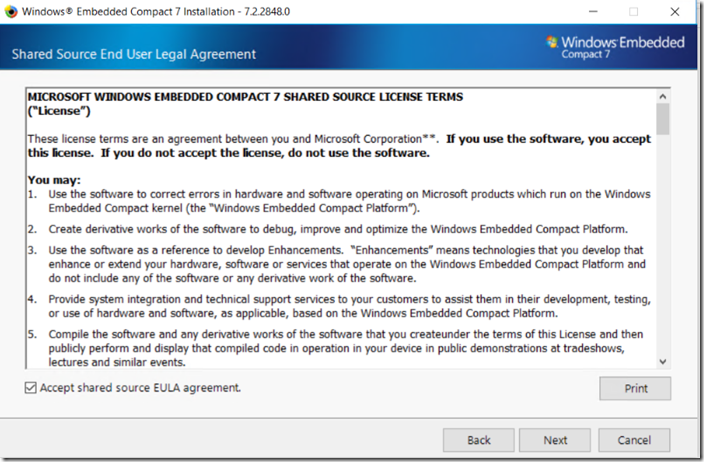This screenshot has height=462, width=704.
Task: Click the ("License") heading line
Action: click(x=59, y=111)
